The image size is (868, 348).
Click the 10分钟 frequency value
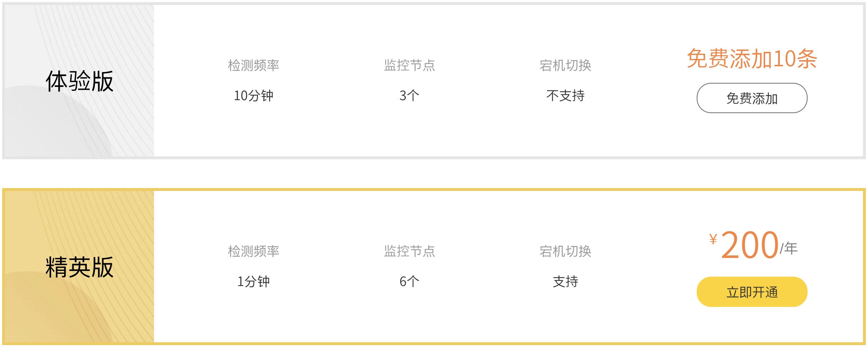(x=253, y=96)
